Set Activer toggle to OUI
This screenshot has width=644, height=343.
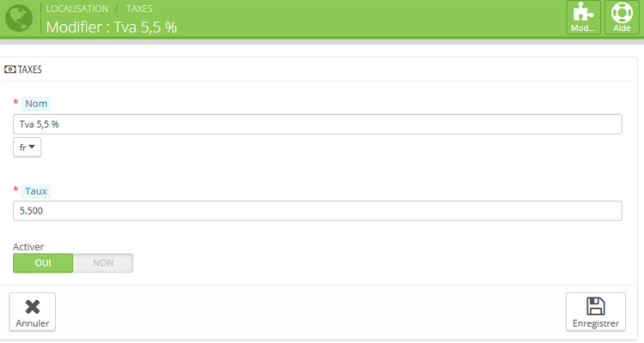point(43,263)
